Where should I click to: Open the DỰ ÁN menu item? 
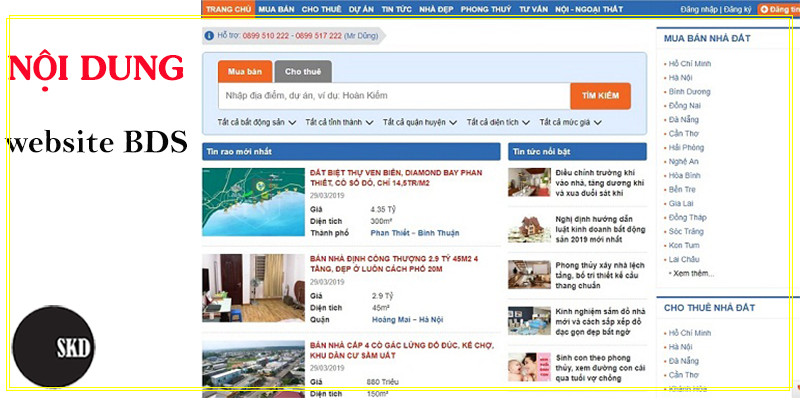pyautogui.click(x=361, y=9)
